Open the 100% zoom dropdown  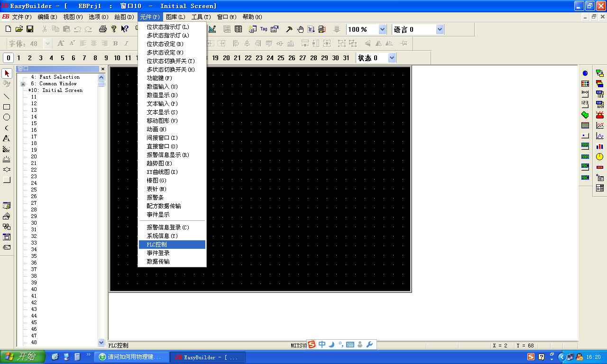(382, 29)
